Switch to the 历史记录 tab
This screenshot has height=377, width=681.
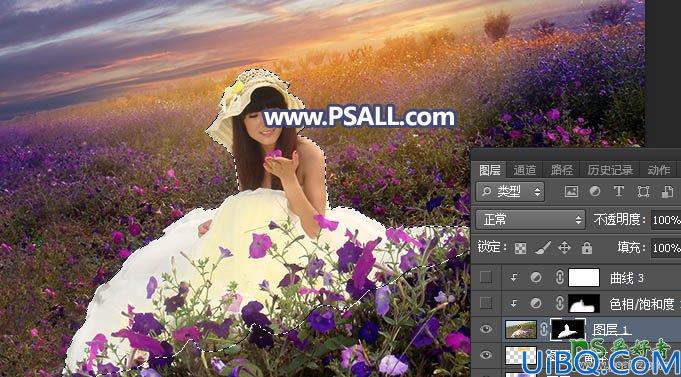610,170
